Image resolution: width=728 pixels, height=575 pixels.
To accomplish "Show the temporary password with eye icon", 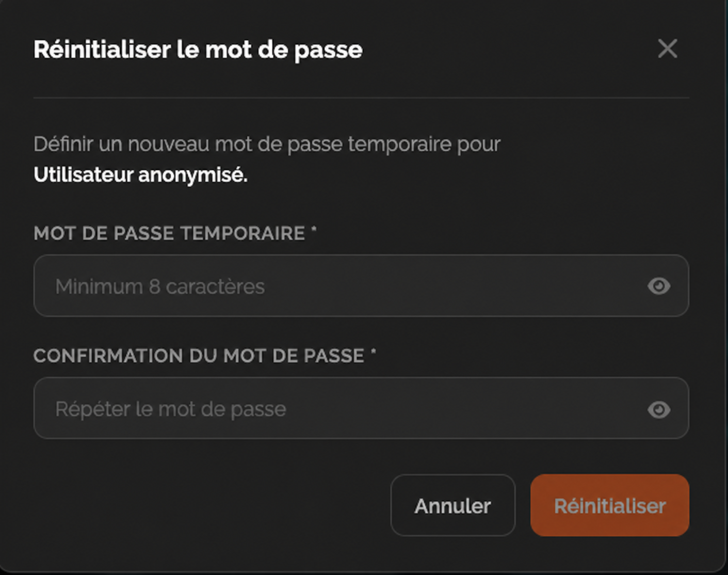I will (659, 286).
